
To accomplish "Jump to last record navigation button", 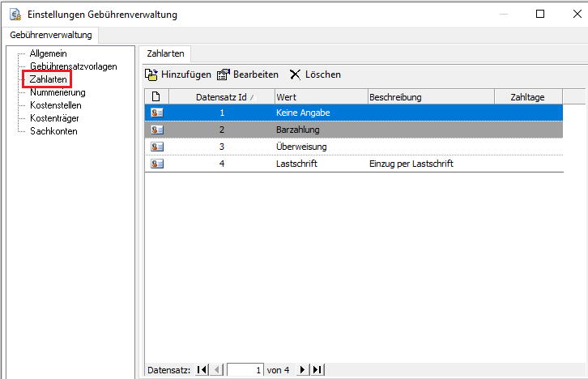I will (317, 370).
